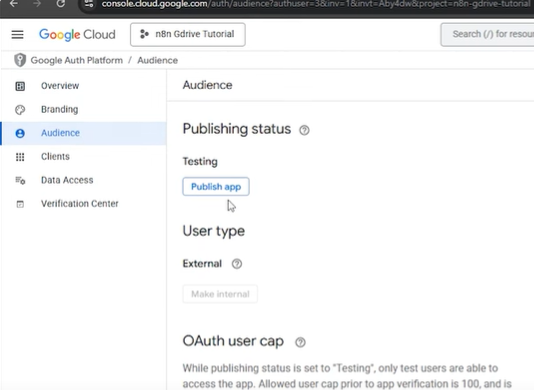Click the Branding palette icon
Viewport: 534px width, 390px height.
tap(20, 110)
